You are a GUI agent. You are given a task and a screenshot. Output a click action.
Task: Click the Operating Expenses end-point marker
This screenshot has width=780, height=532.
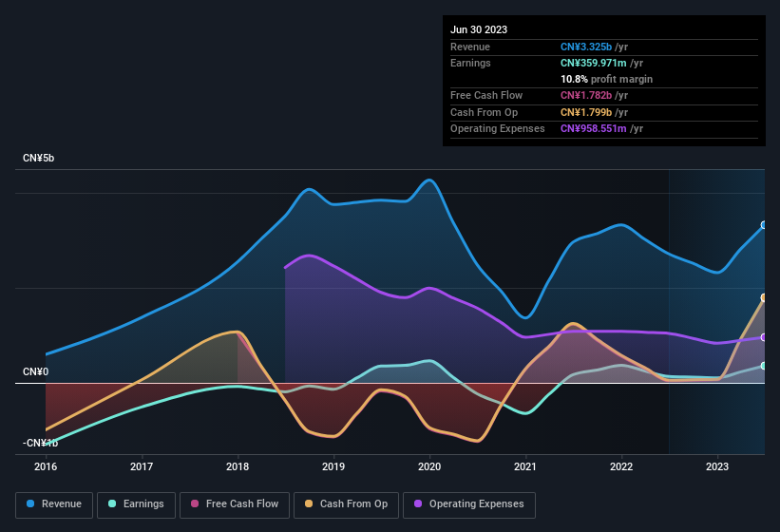click(764, 337)
